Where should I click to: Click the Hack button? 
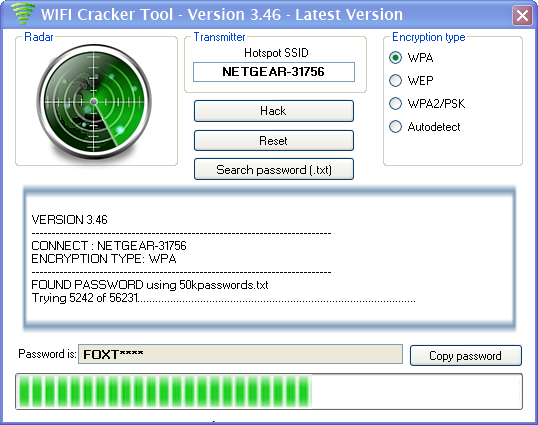pos(273,111)
